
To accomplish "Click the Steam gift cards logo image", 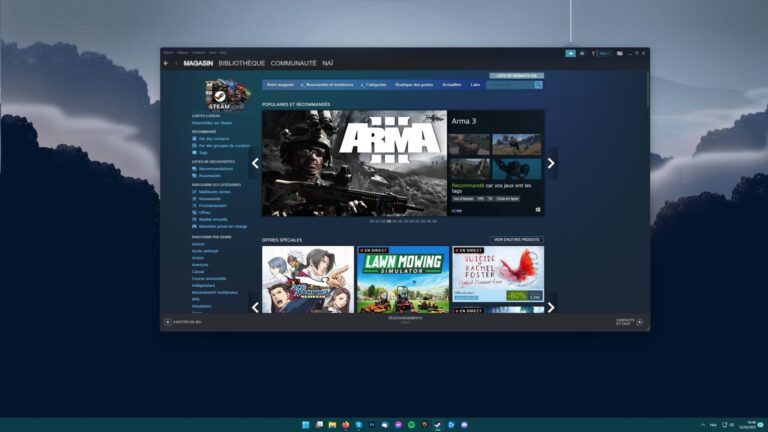I will (x=227, y=94).
